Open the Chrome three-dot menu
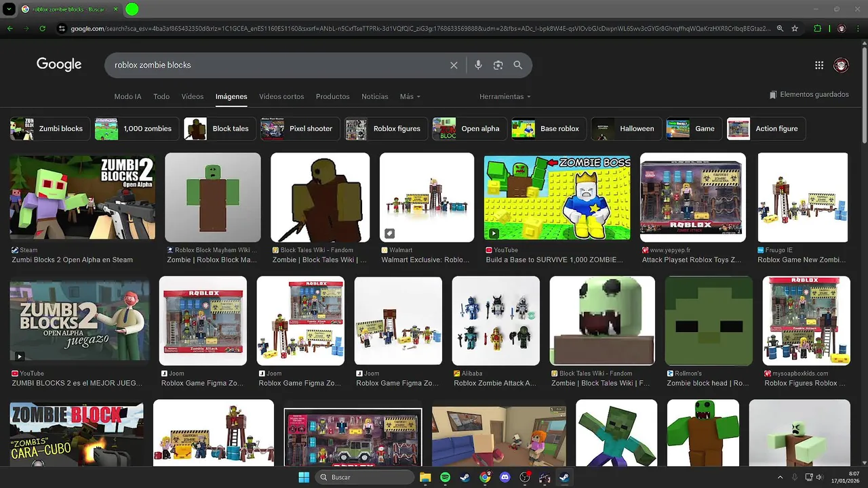Image resolution: width=868 pixels, height=488 pixels. [859, 28]
